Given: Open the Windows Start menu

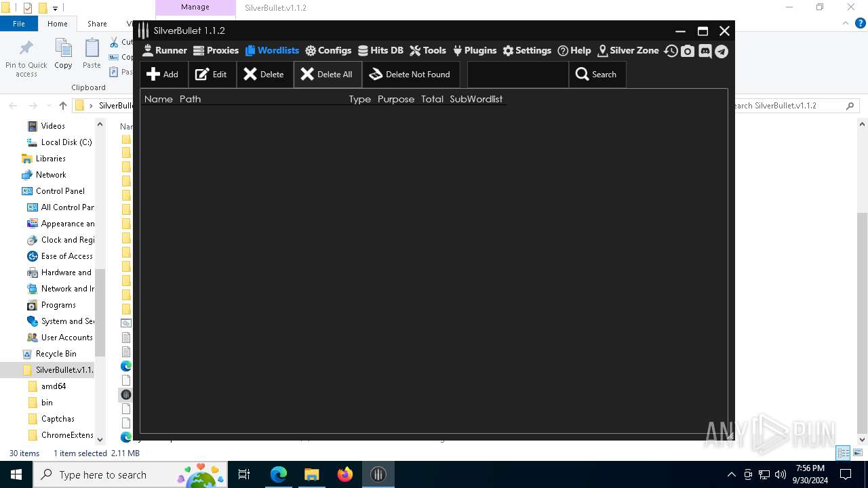Looking at the screenshot, I should pos(16,474).
